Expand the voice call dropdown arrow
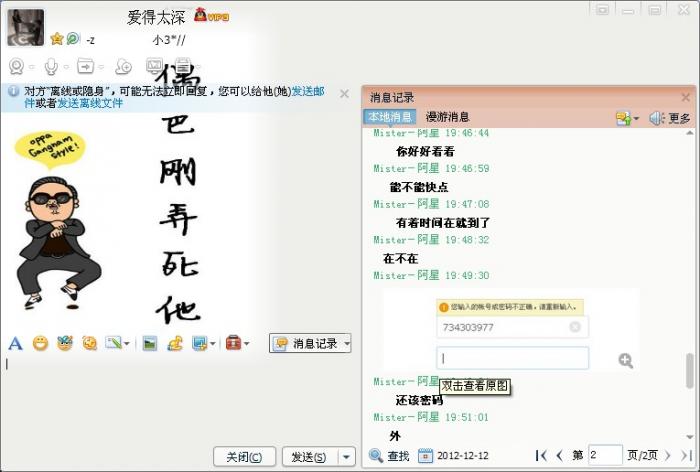This screenshot has width=700, height=472. [x=66, y=67]
